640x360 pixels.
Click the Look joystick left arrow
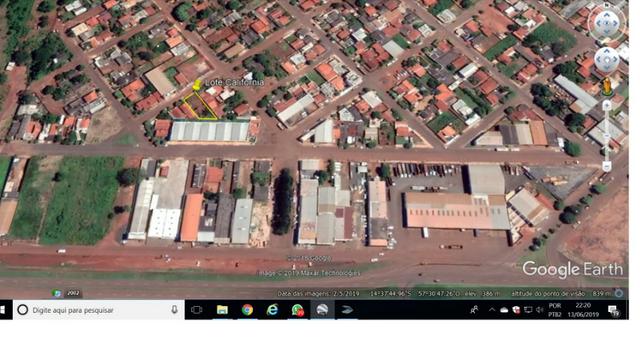[599, 23]
